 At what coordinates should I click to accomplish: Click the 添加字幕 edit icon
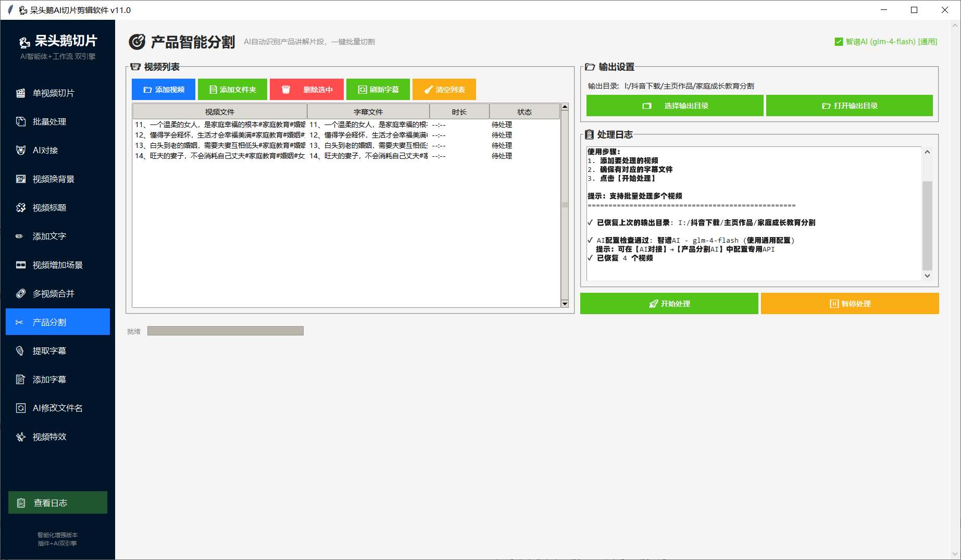point(21,379)
